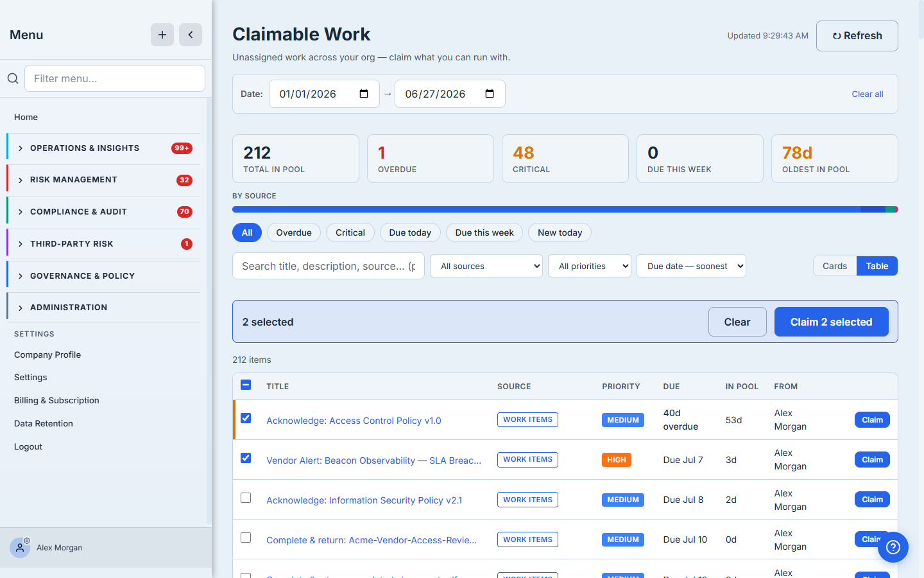Open the calendar picker for the start date
The image size is (924, 578).
click(364, 94)
